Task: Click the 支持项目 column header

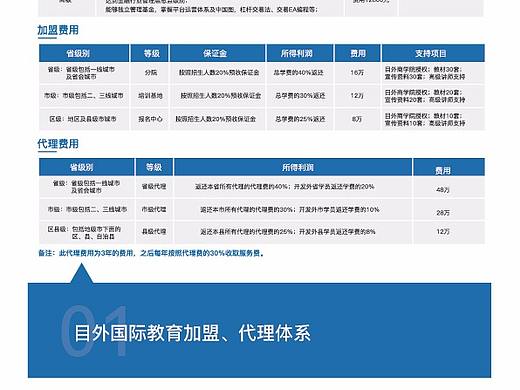Action: coord(433,53)
